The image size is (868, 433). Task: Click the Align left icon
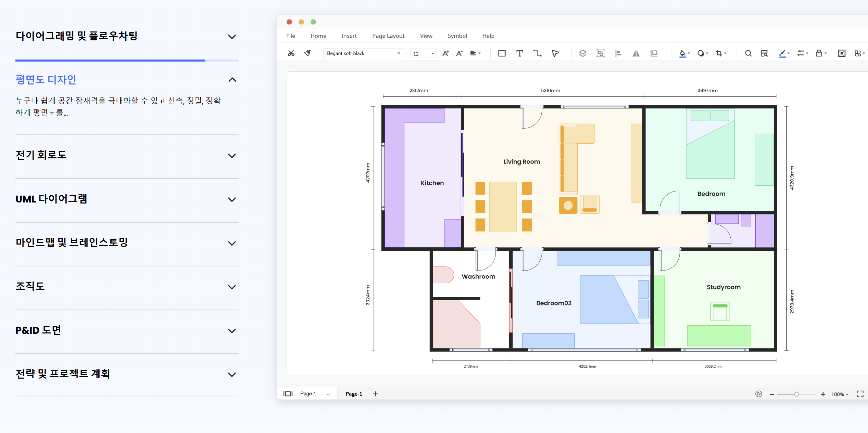point(618,53)
